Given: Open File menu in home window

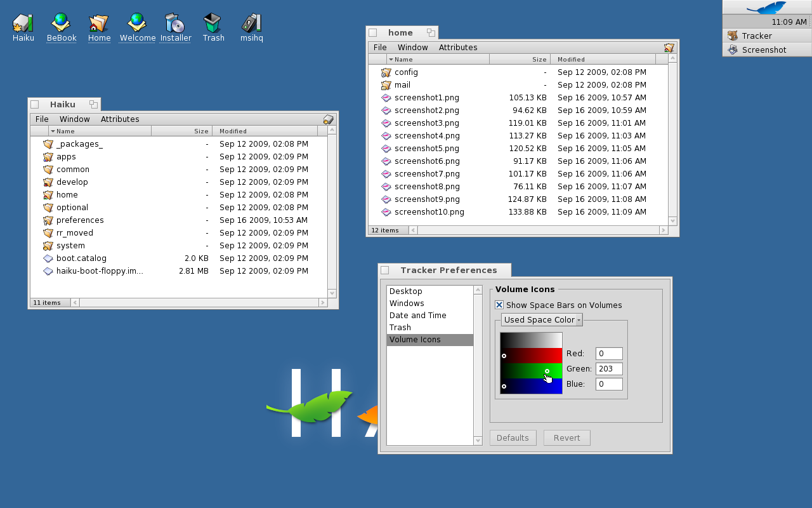Looking at the screenshot, I should 380,48.
